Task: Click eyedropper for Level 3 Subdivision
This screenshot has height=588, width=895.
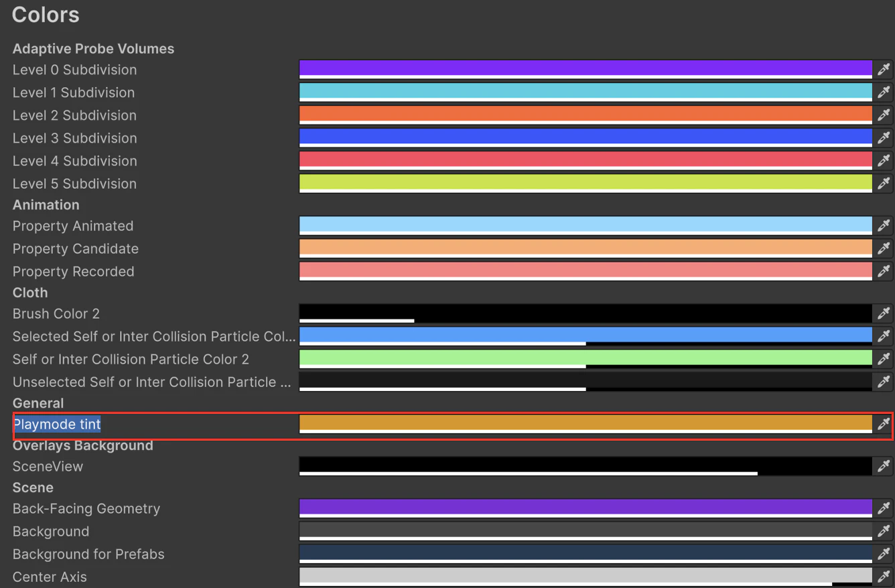Action: pos(884,138)
